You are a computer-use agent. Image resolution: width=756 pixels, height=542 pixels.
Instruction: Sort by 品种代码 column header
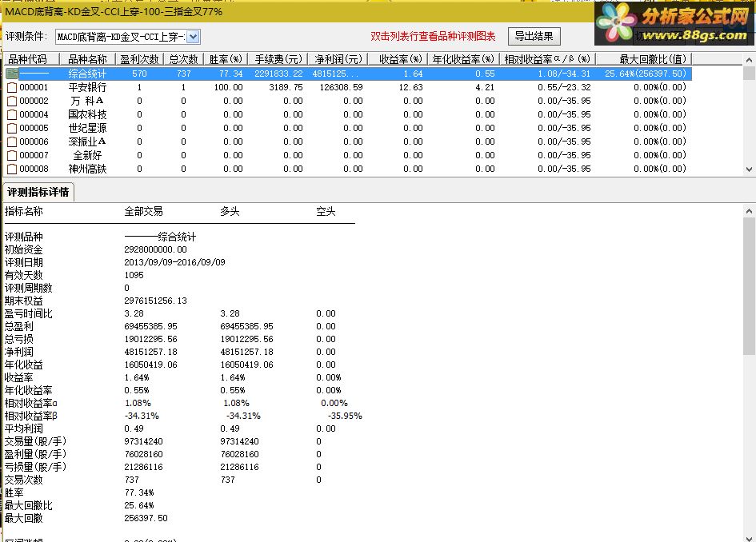tap(31, 59)
